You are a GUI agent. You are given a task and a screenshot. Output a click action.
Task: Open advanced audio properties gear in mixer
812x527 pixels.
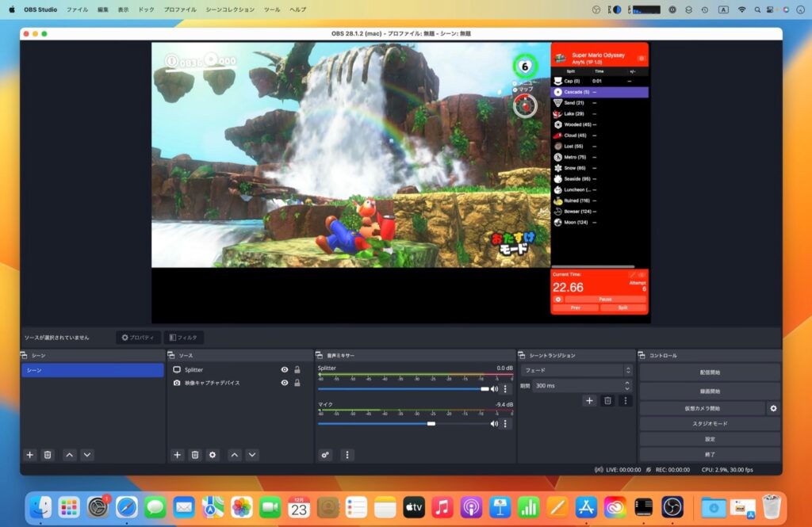tap(325, 454)
